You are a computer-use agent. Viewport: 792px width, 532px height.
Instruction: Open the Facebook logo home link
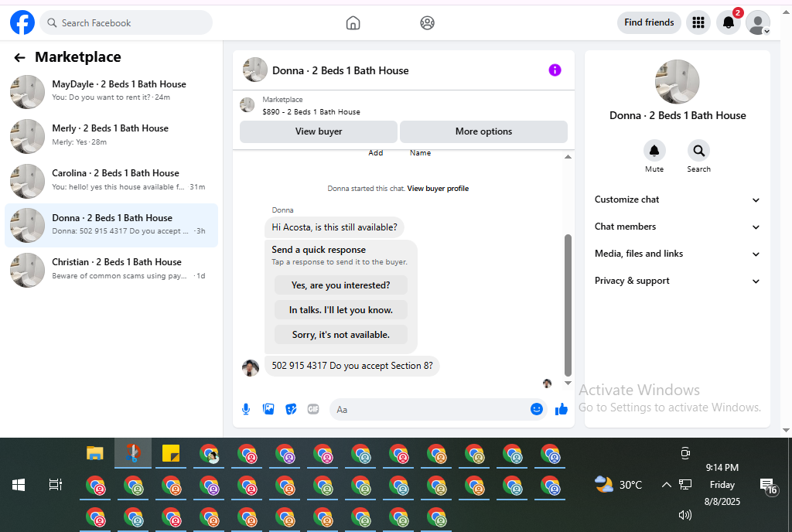[x=22, y=22]
